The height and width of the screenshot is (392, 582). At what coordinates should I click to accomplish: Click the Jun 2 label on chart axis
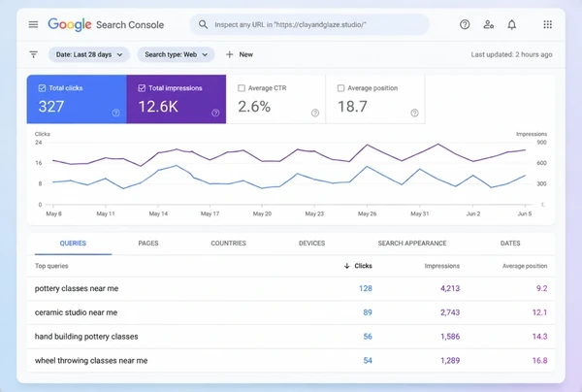pos(473,213)
